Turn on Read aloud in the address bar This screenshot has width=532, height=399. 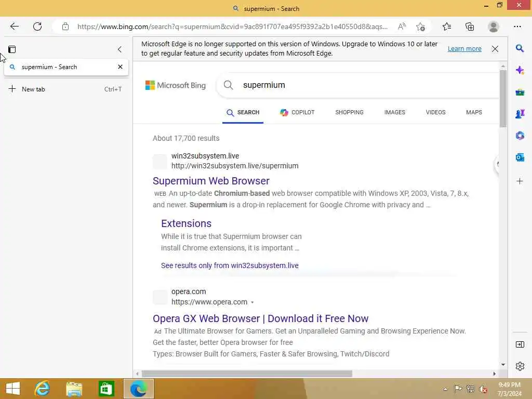(402, 26)
